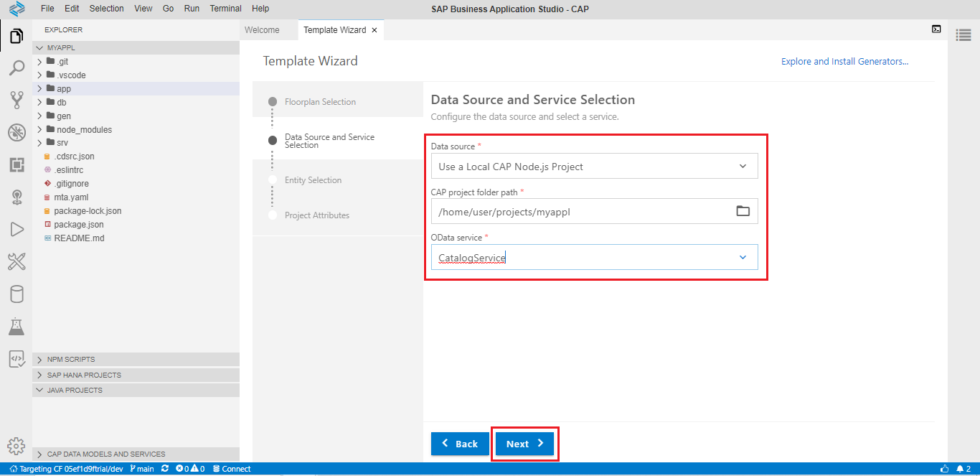The height and width of the screenshot is (476, 980).
Task: Click Explore and Install Generators link
Action: [844, 62]
